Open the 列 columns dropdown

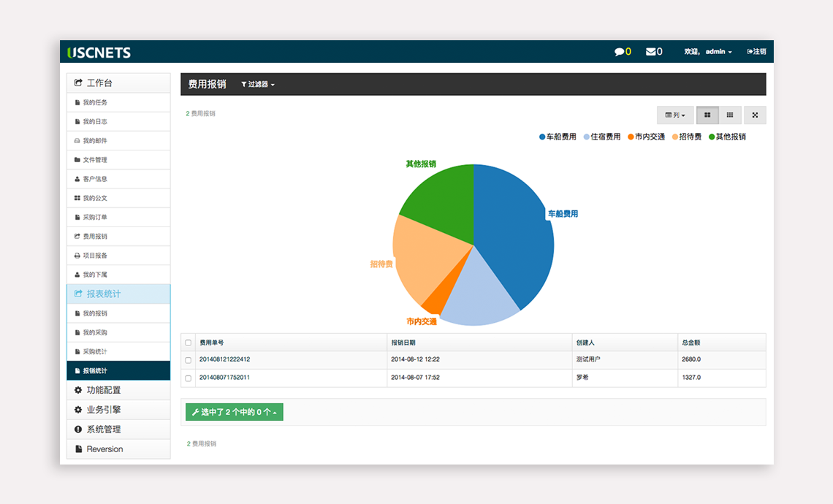pyautogui.click(x=675, y=115)
